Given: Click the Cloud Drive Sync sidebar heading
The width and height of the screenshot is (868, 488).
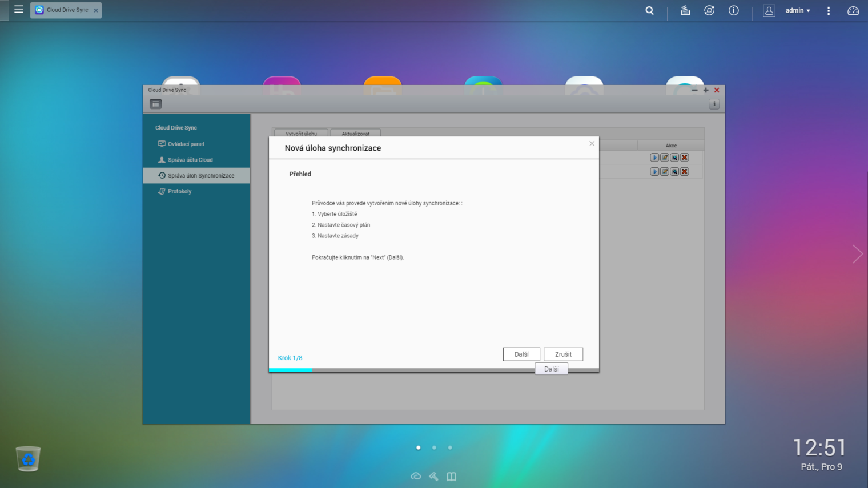Looking at the screenshot, I should click(x=176, y=128).
